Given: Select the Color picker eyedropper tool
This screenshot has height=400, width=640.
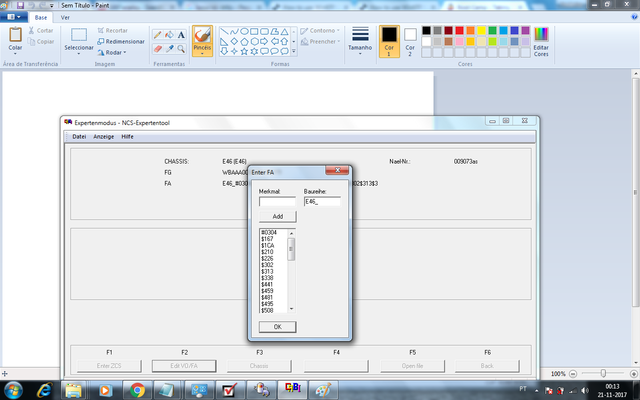Looking at the screenshot, I should (169, 49).
